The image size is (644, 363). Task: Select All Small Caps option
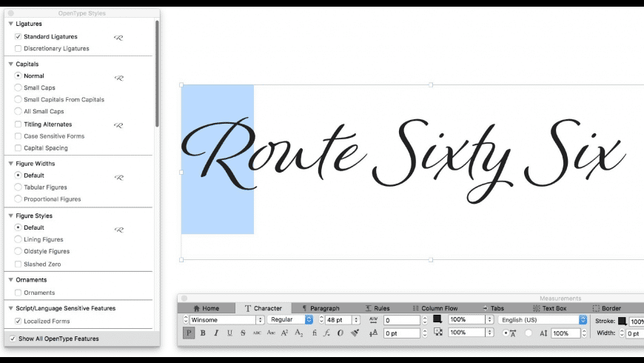[18, 111]
